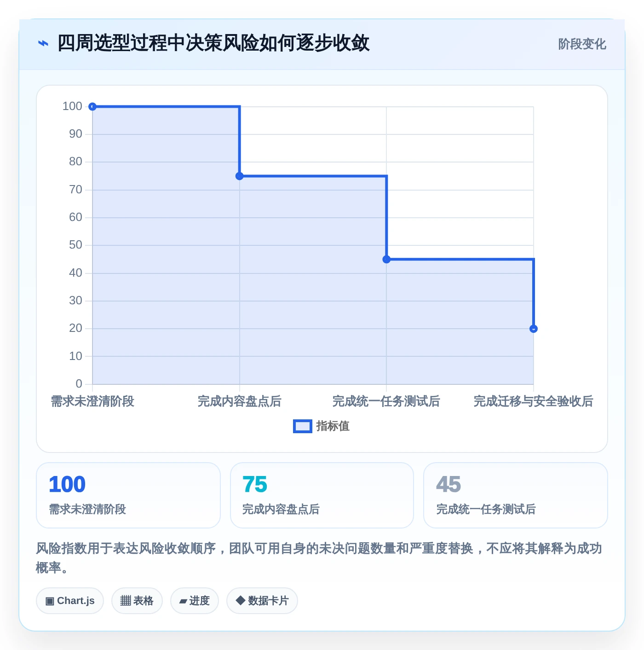Image resolution: width=644 pixels, height=650 pixels.
Task: Toggle the 指标值 legend swatch
Action: click(302, 426)
